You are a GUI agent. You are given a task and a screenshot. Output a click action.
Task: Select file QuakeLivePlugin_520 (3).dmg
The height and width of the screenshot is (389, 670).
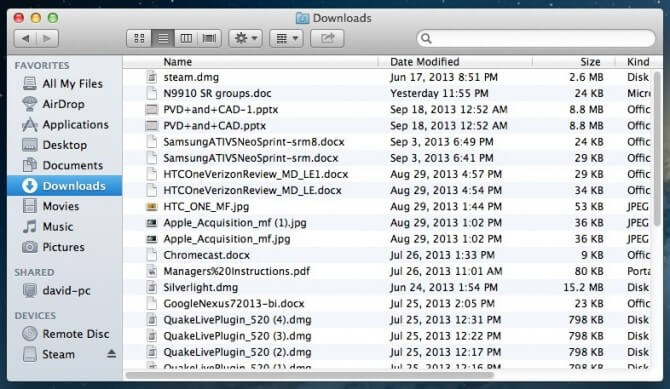389,336
